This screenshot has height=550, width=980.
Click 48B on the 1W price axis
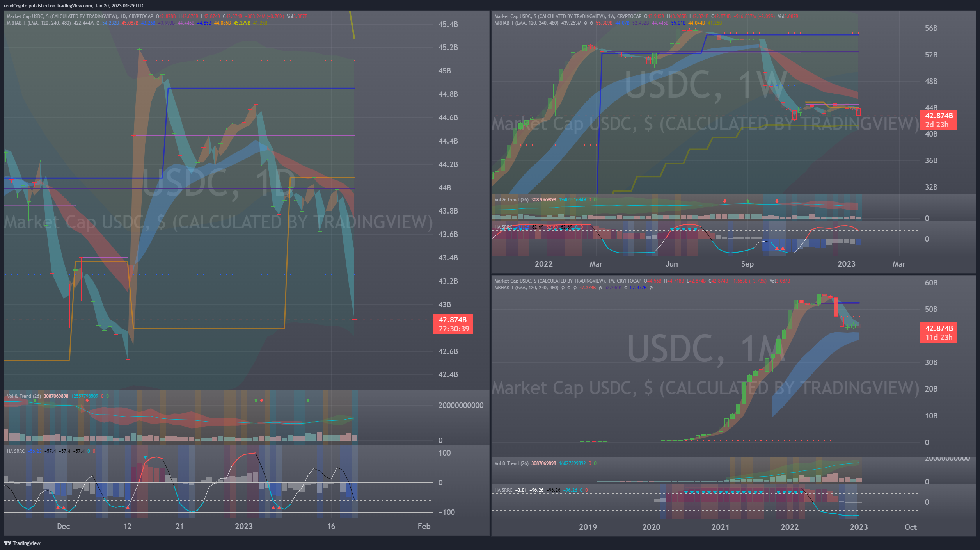coord(931,81)
